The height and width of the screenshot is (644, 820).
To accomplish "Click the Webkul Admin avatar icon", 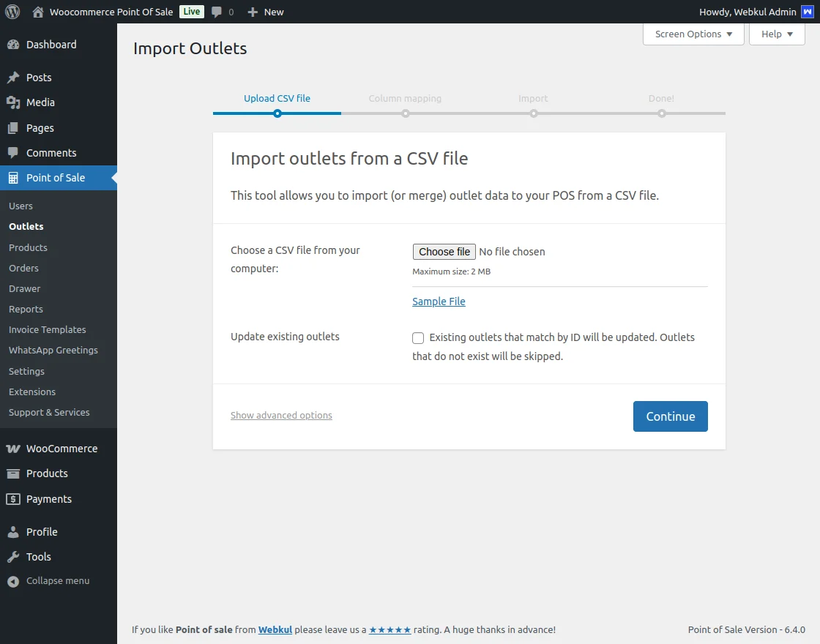I will [x=807, y=12].
